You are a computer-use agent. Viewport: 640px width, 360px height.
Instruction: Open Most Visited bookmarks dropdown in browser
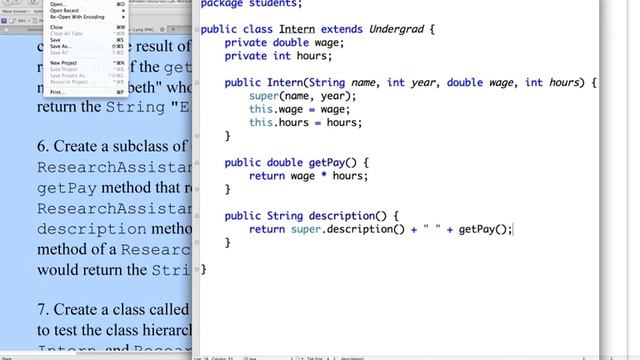pyautogui.click(x=16, y=11)
